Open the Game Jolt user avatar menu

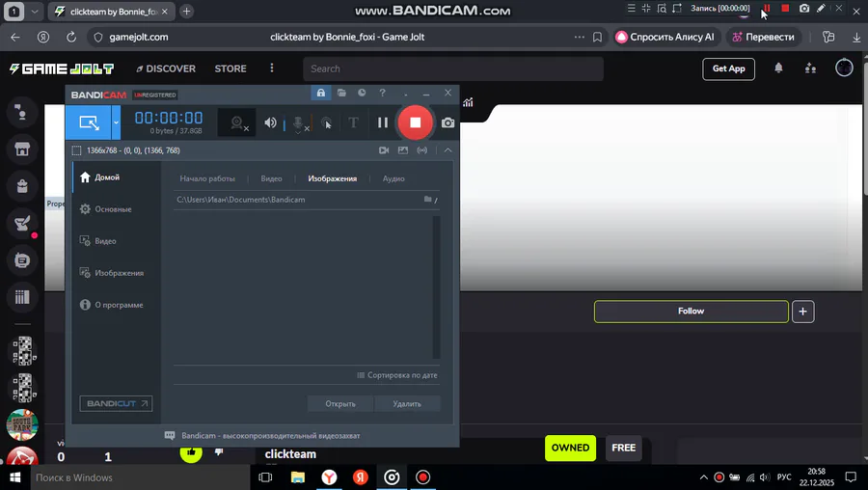(x=844, y=68)
